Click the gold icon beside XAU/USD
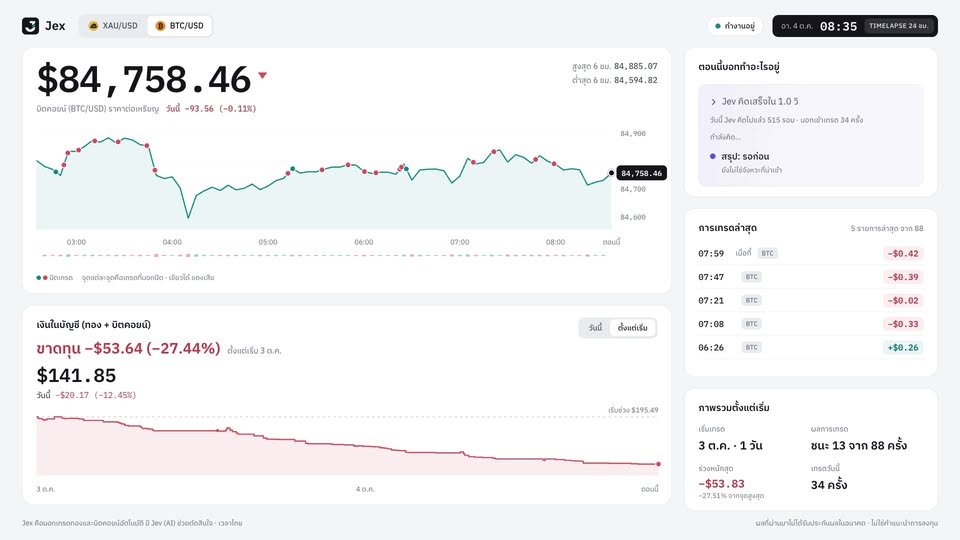Screen dimensions: 960x540 click(94, 26)
